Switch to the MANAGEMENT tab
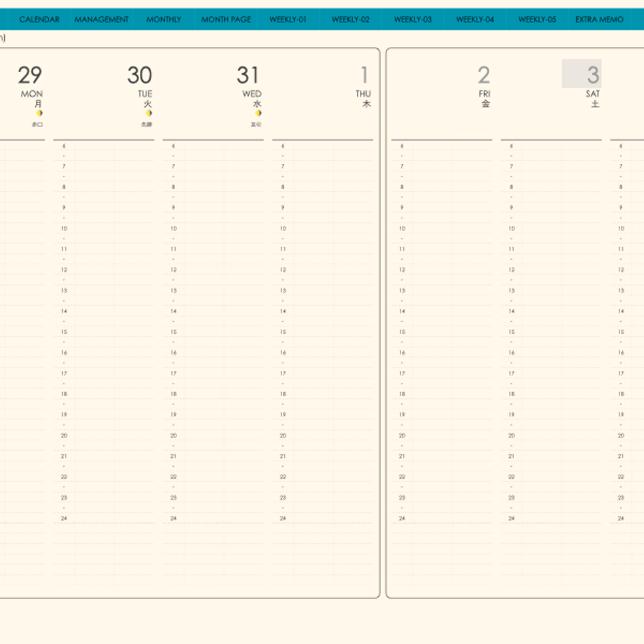 (101, 20)
